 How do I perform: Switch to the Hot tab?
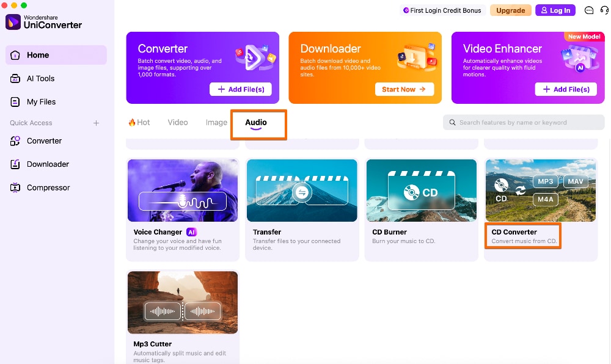click(139, 123)
